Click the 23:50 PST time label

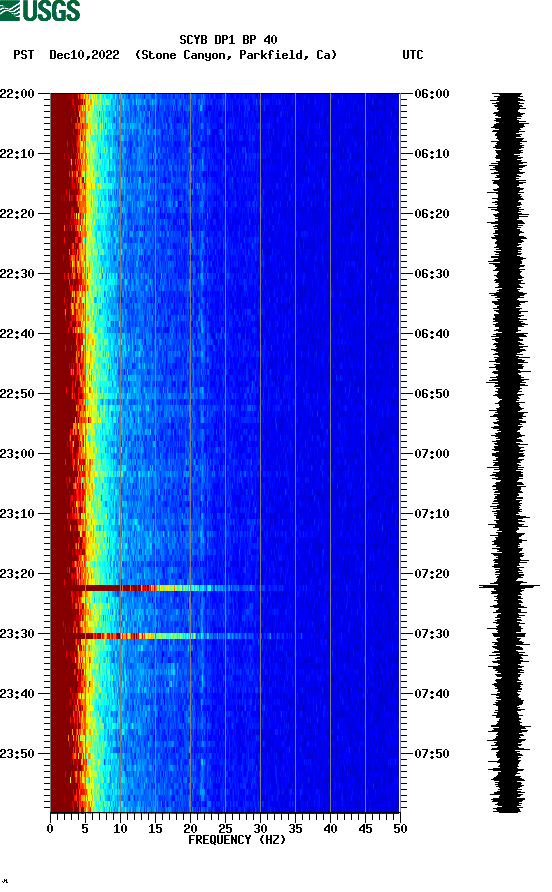tap(17, 754)
